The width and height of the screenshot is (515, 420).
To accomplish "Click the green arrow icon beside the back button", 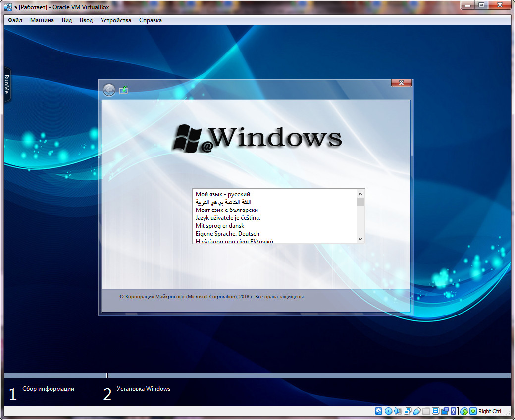I will 124,90.
